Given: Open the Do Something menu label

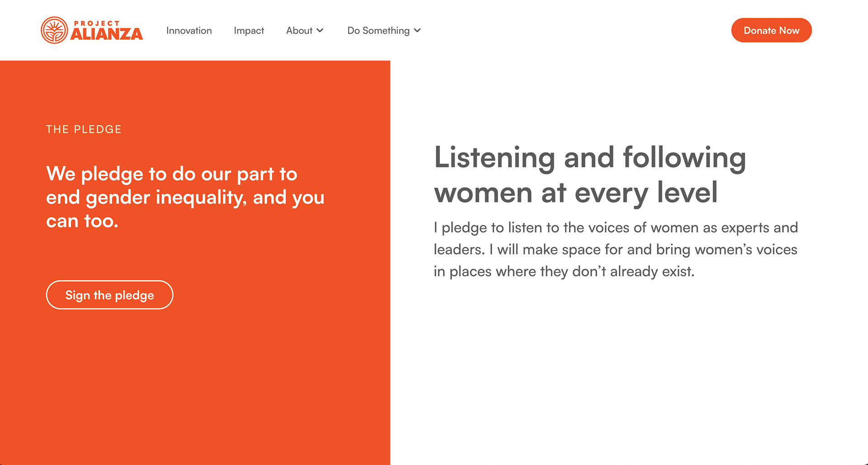Looking at the screenshot, I should (x=378, y=30).
